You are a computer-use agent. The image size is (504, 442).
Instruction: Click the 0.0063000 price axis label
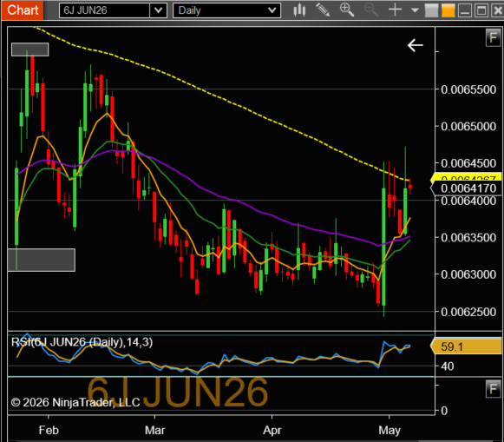point(468,274)
